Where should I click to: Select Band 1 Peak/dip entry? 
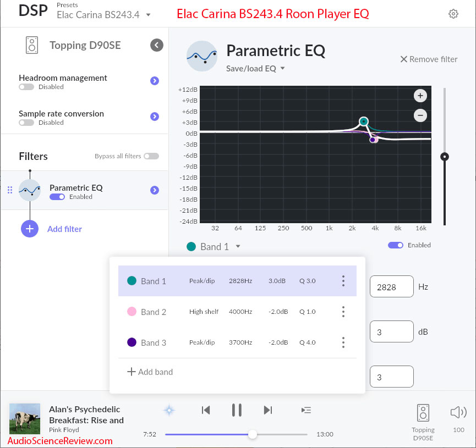[202, 281]
